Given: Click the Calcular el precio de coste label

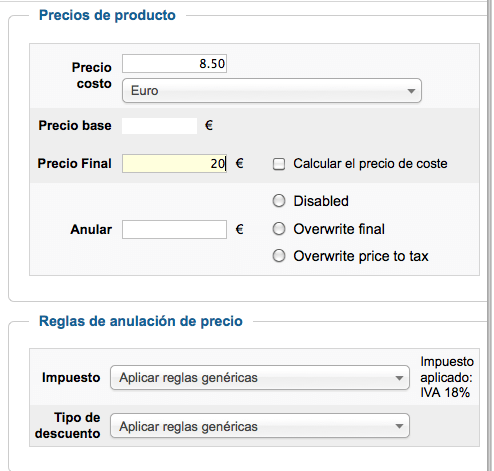Looking at the screenshot, I should [x=370, y=164].
